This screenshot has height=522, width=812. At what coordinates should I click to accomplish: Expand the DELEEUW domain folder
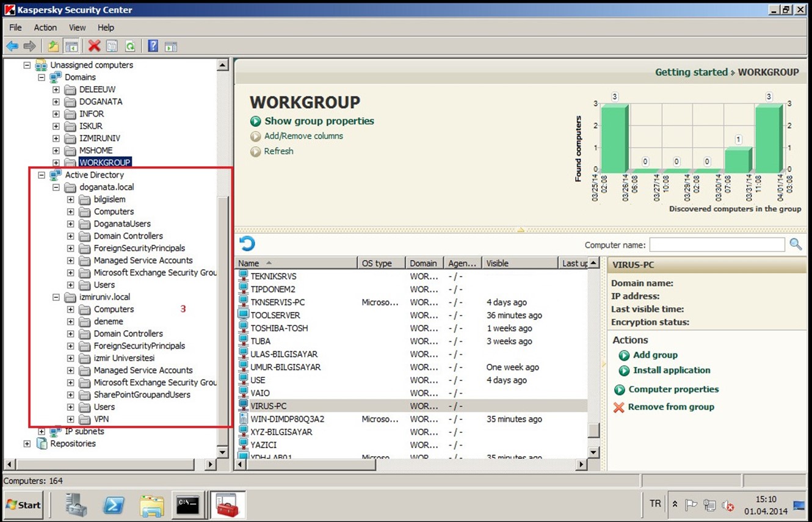(x=56, y=89)
